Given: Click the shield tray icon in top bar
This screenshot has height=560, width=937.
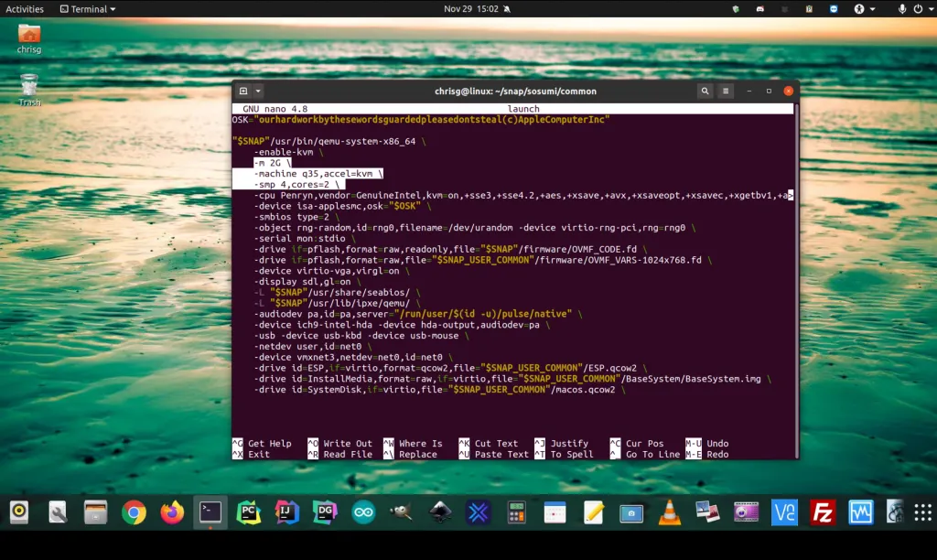Looking at the screenshot, I should click(736, 9).
